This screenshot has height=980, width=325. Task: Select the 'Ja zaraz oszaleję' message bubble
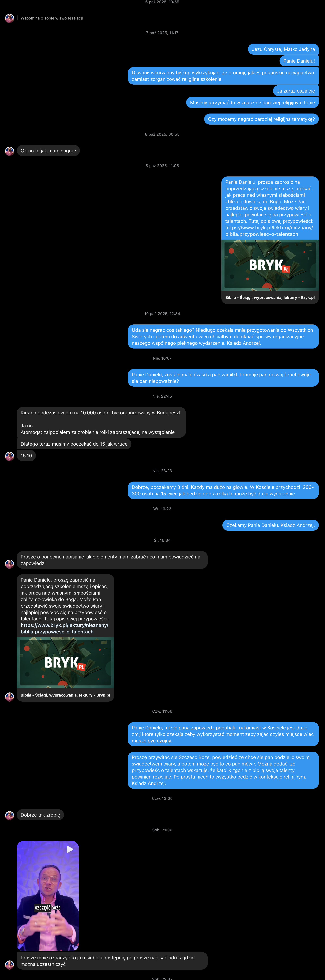click(296, 91)
